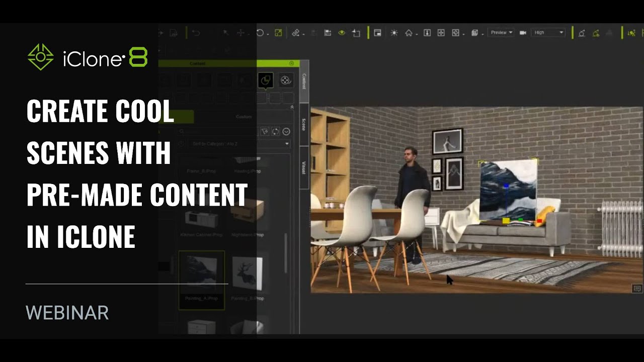Select the Animation film reel category icon
Image resolution: width=644 pixels, height=362 pixels.
[285, 80]
